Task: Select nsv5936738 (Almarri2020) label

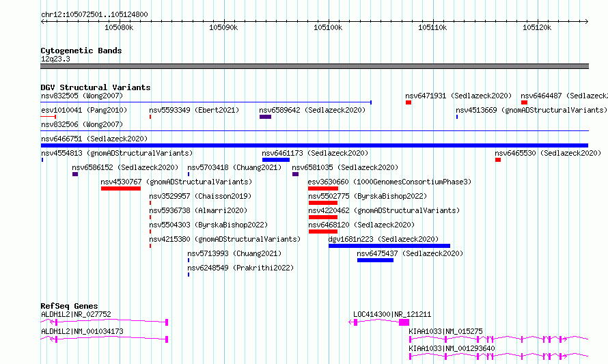Action: click(x=199, y=210)
